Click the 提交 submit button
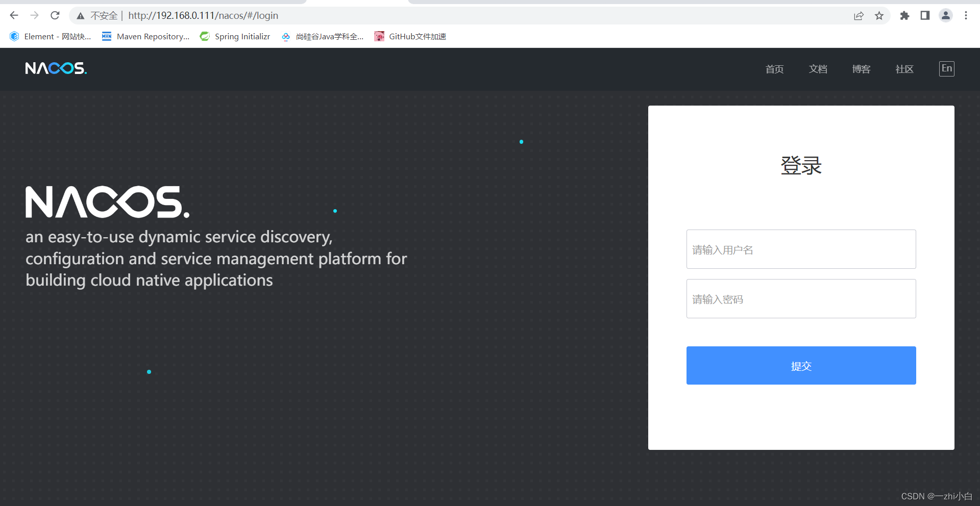The width and height of the screenshot is (980, 506). point(800,365)
